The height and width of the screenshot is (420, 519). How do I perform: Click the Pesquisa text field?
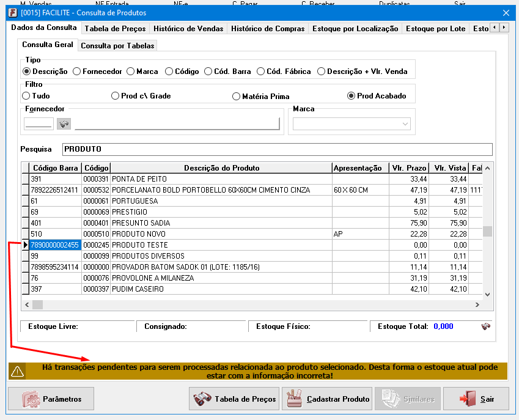(278, 149)
